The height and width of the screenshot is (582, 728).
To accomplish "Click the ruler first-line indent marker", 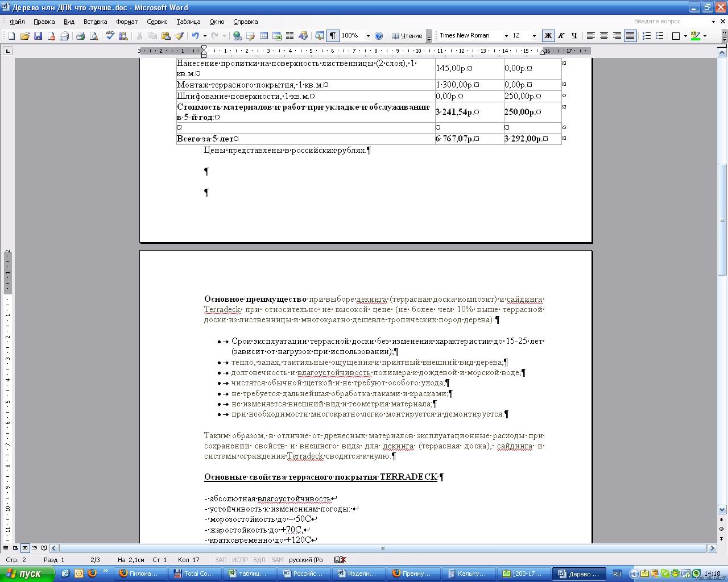I will coord(204,49).
